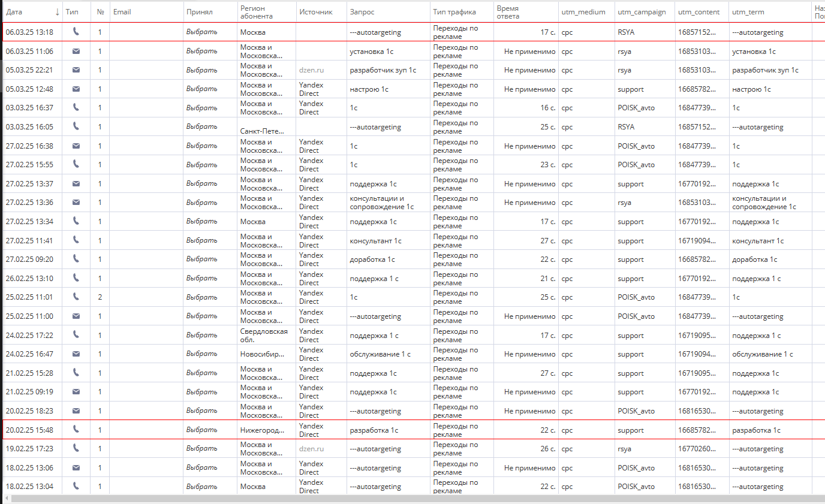Select the envelope icon for 25.02.25 11:00
The height and width of the screenshot is (504, 825).
[x=76, y=316]
